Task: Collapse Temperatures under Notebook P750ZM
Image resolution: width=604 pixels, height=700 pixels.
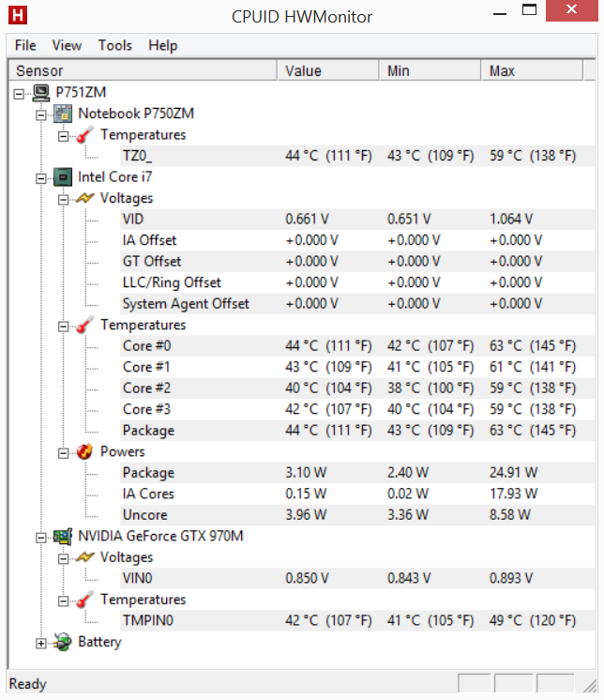Action: tap(64, 136)
